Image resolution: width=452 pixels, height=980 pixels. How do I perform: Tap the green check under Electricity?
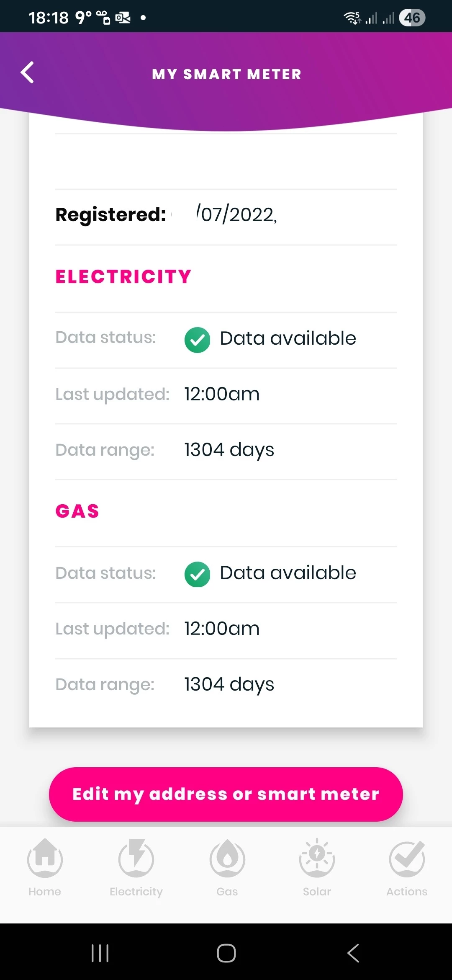tap(197, 340)
